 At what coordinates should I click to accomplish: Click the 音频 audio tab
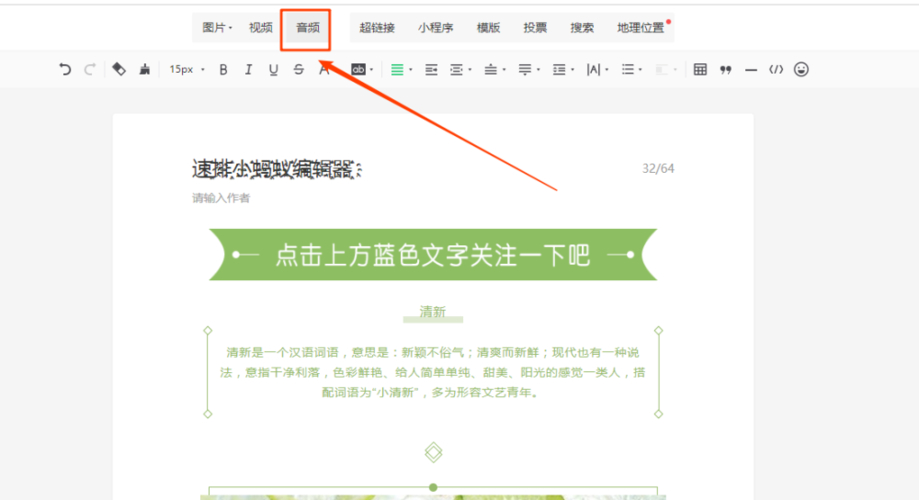[307, 28]
